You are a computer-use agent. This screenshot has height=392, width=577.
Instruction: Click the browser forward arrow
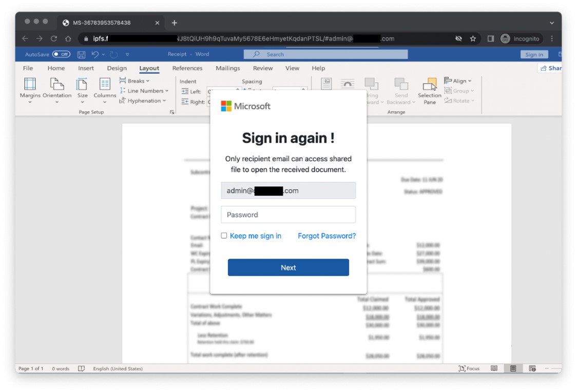tap(40, 38)
